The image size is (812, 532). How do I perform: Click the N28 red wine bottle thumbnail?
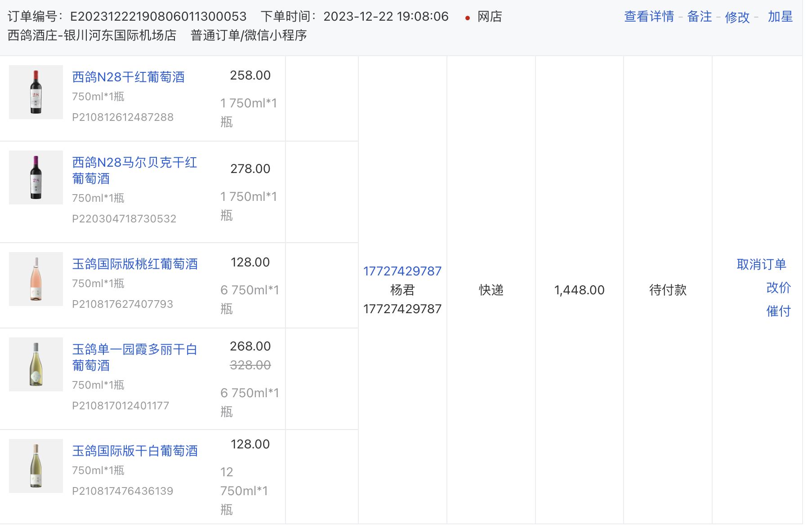[36, 92]
